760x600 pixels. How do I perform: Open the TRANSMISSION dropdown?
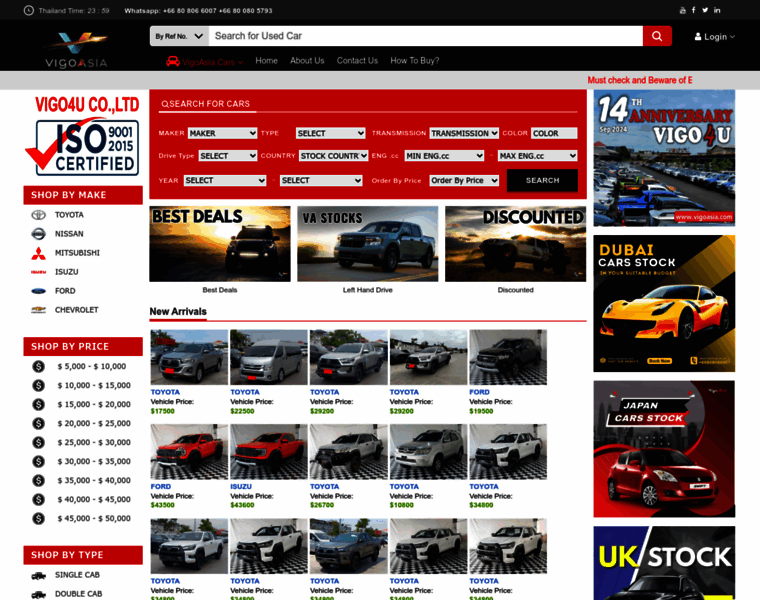pos(464,133)
